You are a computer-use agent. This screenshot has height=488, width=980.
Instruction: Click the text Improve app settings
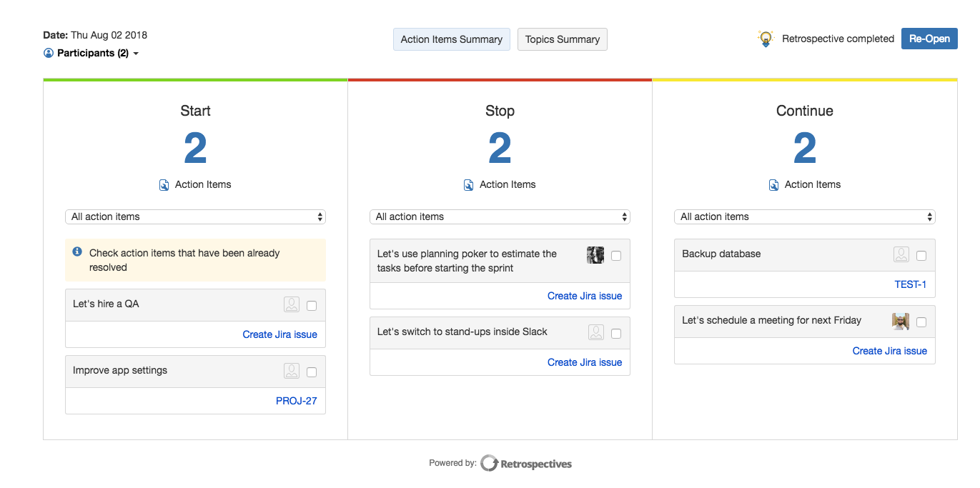pos(120,370)
